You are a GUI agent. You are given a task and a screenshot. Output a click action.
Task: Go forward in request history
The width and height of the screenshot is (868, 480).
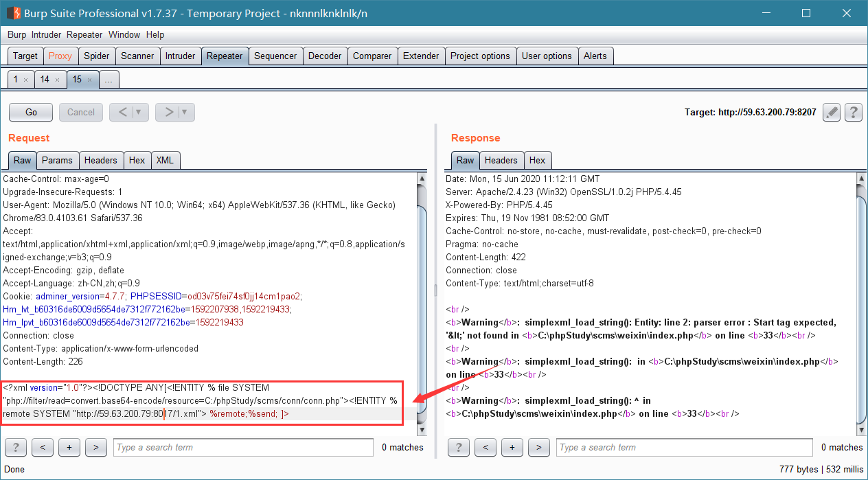point(168,112)
